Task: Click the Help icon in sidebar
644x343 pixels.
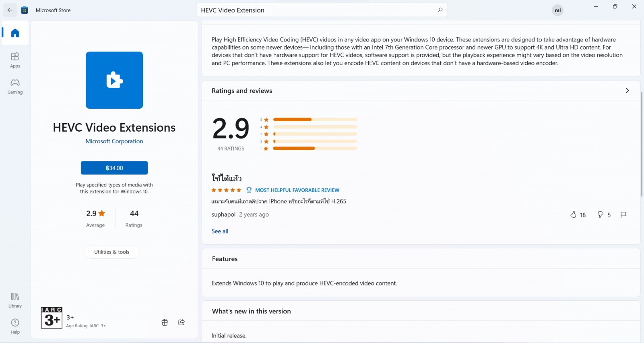Action: [15, 326]
